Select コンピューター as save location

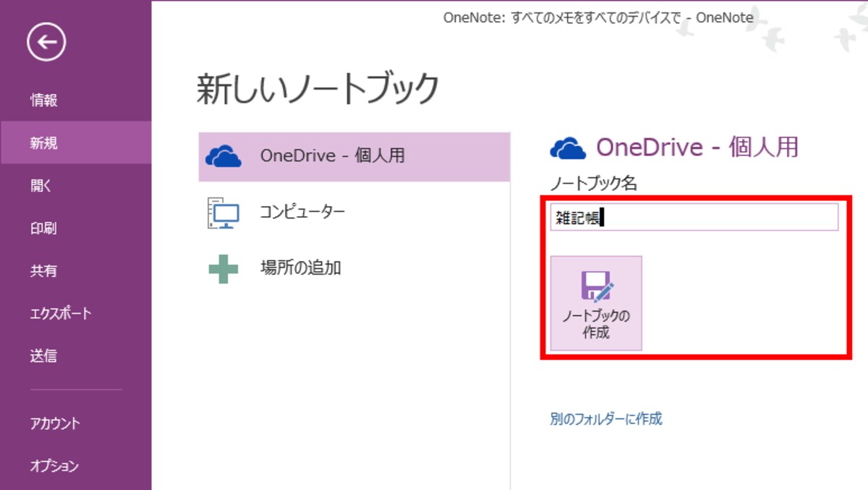tap(354, 212)
